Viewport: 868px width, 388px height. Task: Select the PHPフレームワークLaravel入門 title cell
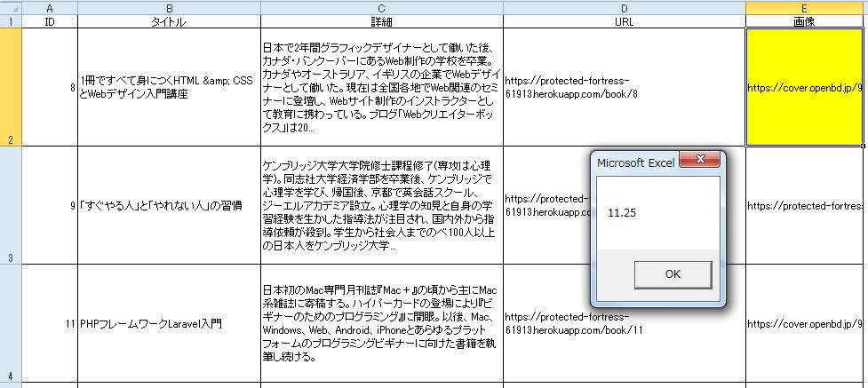coord(169,323)
